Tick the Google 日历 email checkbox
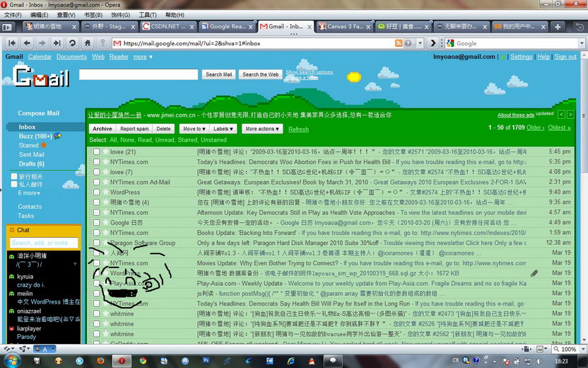 click(96, 223)
